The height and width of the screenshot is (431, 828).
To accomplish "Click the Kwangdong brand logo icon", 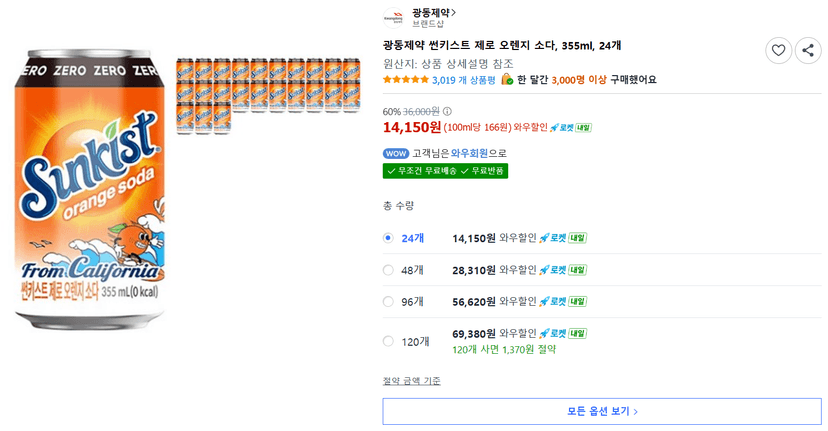I will 393,18.
